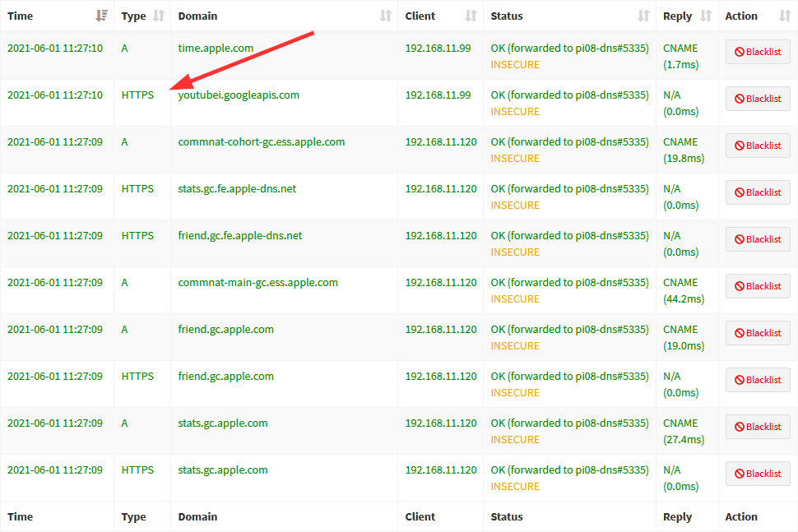The width and height of the screenshot is (798, 532).
Task: Click CNAME (19.0ms) reply value
Action: coord(684,337)
